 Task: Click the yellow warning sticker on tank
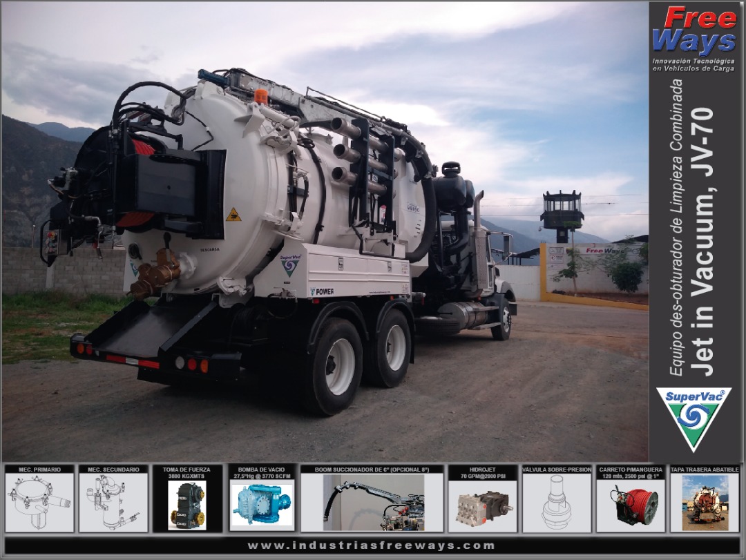pyautogui.click(x=233, y=215)
